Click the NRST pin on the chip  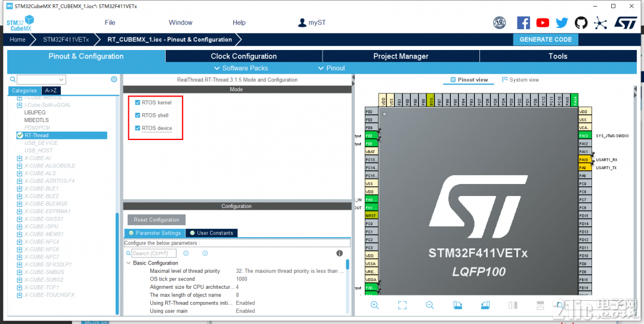click(x=371, y=216)
